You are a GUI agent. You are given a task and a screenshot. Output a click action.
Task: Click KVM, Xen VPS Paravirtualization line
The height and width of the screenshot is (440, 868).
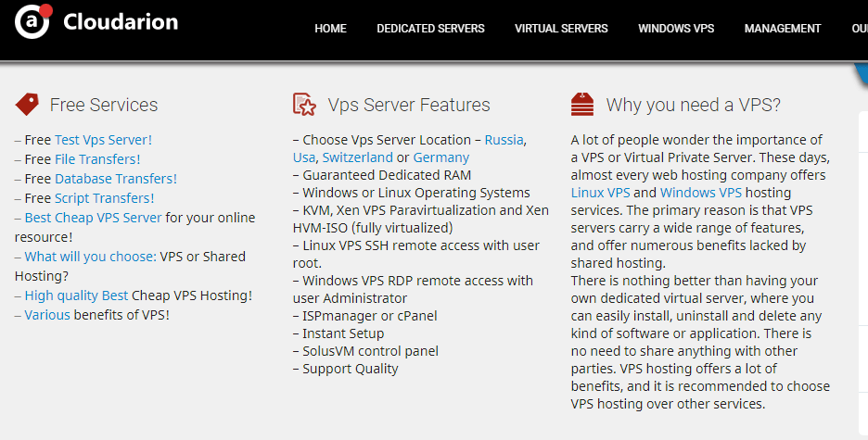point(421,219)
